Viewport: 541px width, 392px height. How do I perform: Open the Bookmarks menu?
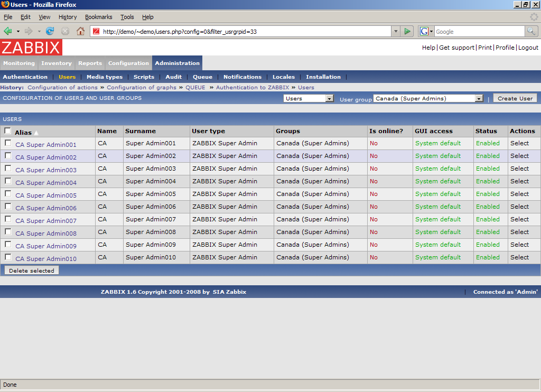(99, 17)
